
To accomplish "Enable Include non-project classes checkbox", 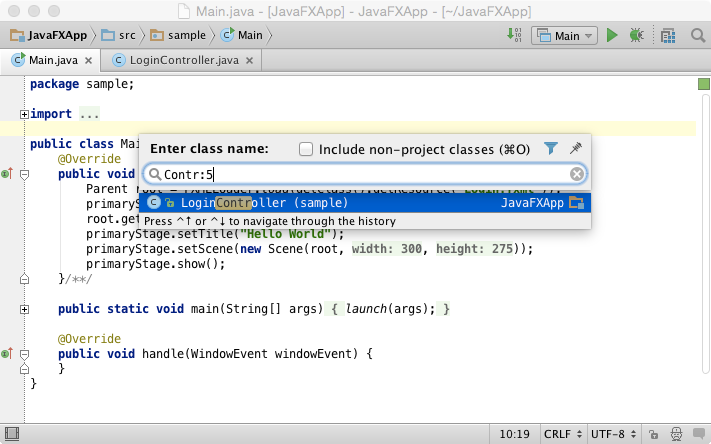I will pos(306,149).
